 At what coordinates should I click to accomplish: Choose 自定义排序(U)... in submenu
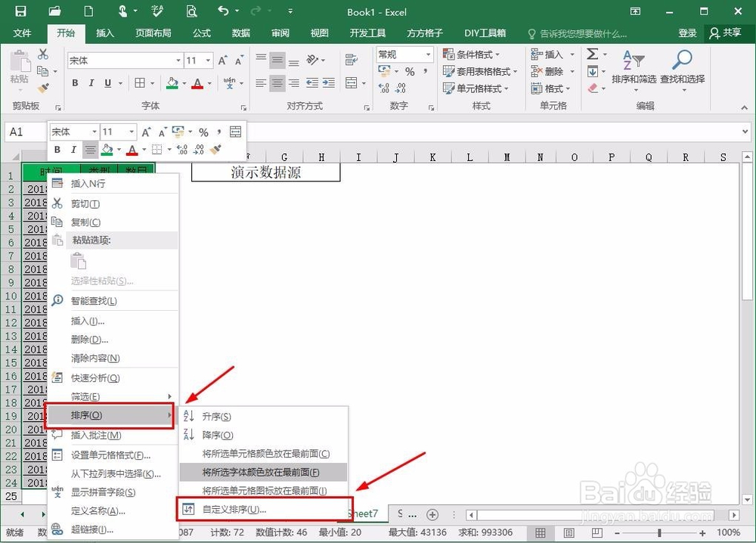[x=263, y=509]
